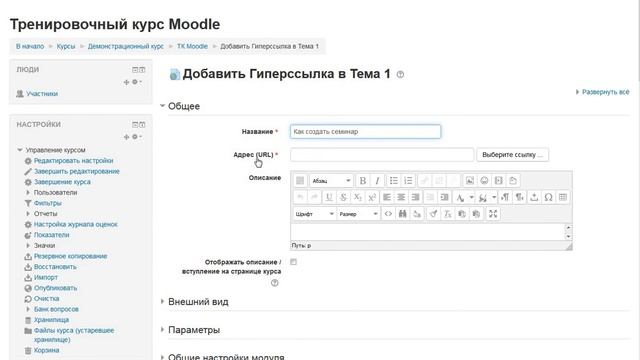Set right-to-left text direction
Viewport: 640px width, 360px height.
click(x=519, y=197)
